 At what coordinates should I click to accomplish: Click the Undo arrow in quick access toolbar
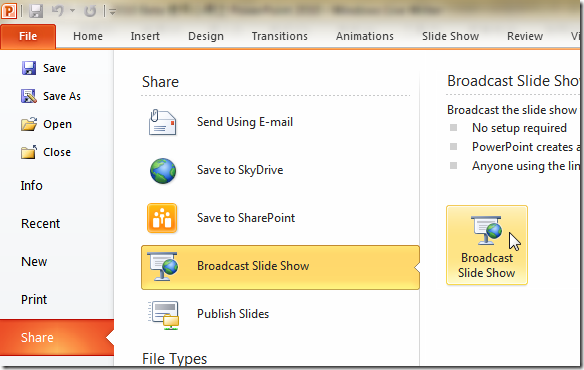pos(58,11)
